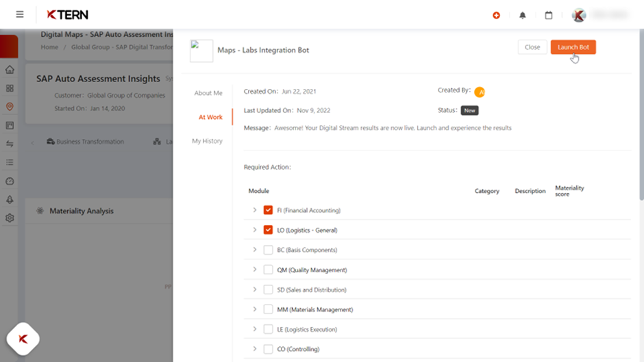Click the Launch Bot button

pos(573,47)
